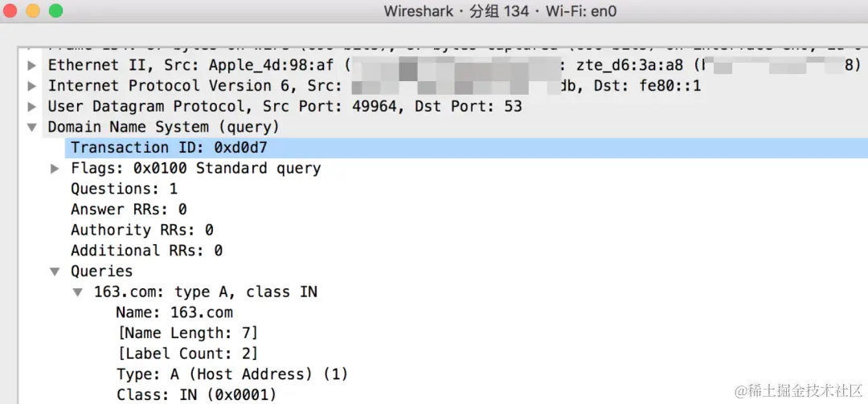Select the Questions: 1 field

124,189
